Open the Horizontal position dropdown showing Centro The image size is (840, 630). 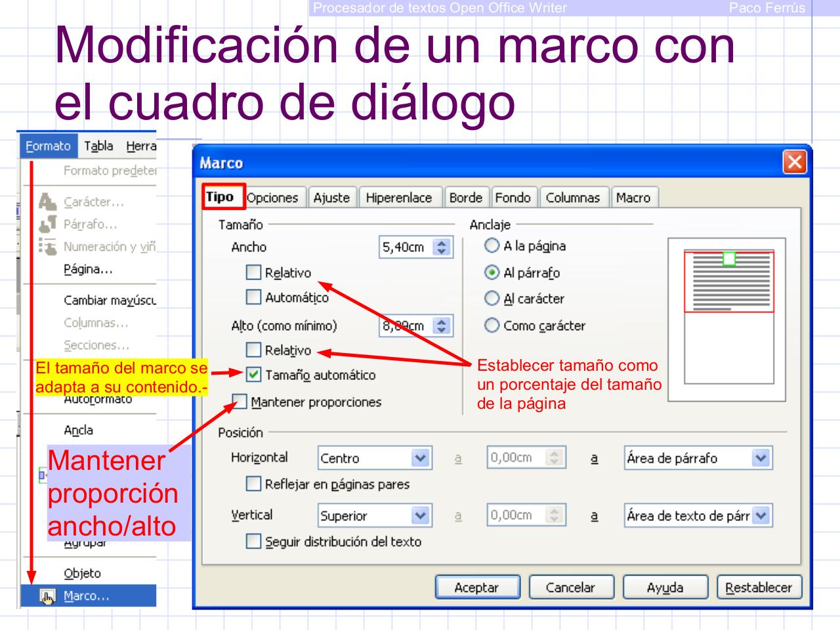point(419,457)
